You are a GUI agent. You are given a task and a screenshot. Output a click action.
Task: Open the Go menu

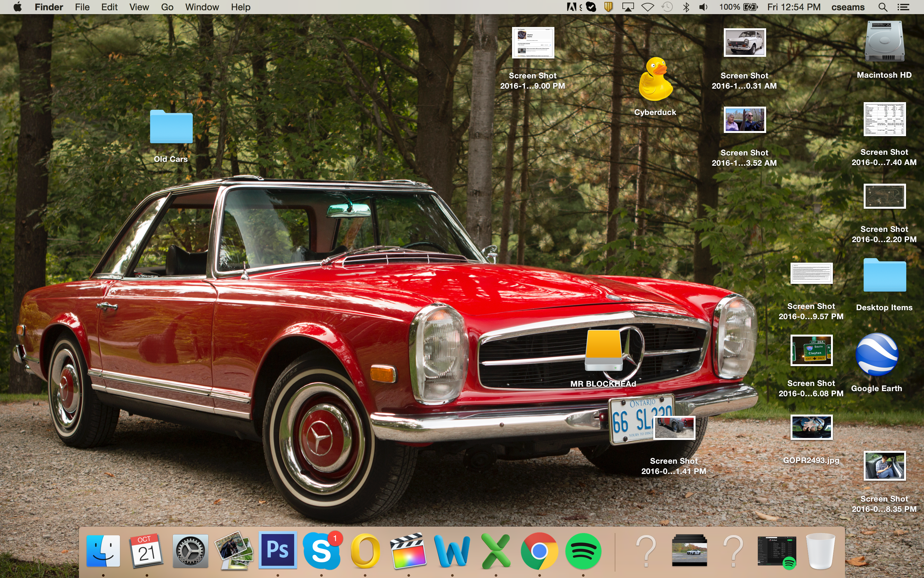point(167,7)
